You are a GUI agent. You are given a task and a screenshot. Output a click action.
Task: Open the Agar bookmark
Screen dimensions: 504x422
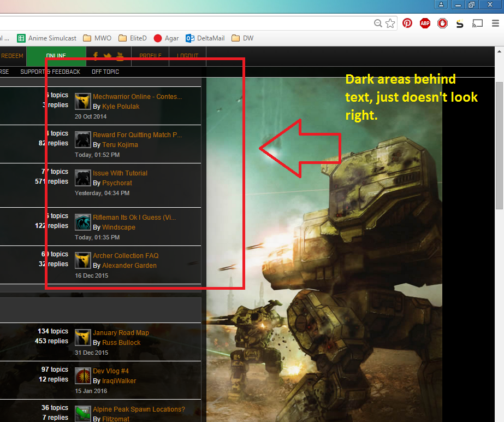tap(166, 38)
